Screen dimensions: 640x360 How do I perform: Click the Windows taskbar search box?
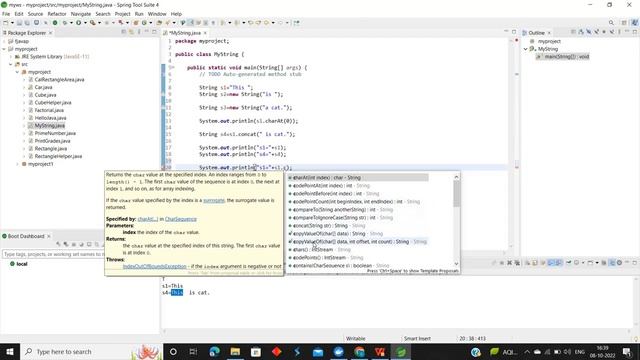click(x=91, y=351)
